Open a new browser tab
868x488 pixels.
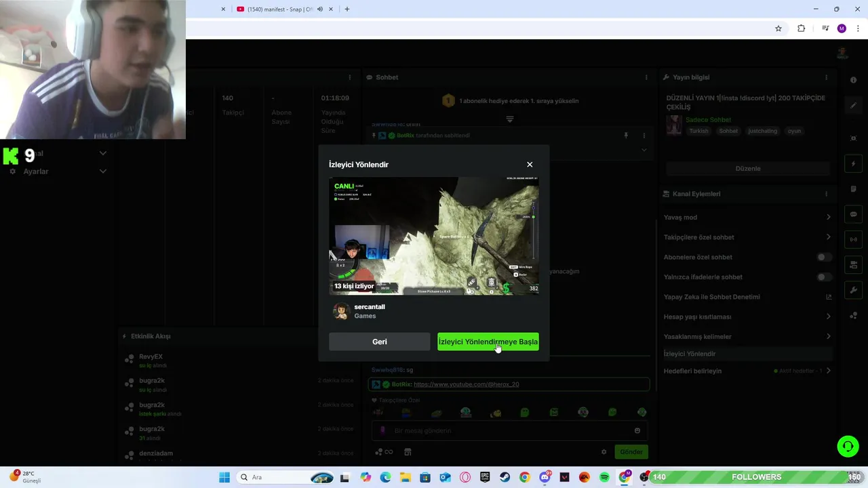pyautogui.click(x=347, y=9)
